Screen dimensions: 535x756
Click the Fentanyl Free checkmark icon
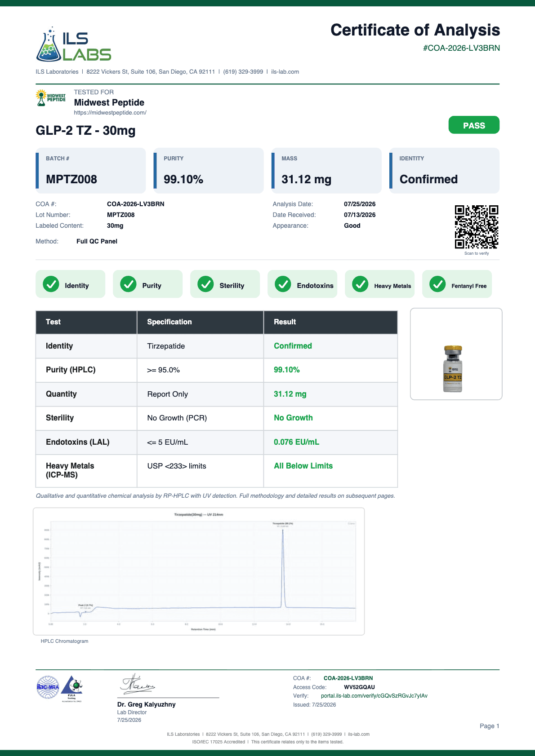click(437, 284)
